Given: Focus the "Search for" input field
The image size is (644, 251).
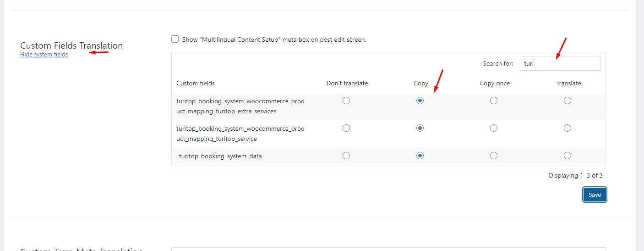Looking at the screenshot, I should click(x=560, y=64).
